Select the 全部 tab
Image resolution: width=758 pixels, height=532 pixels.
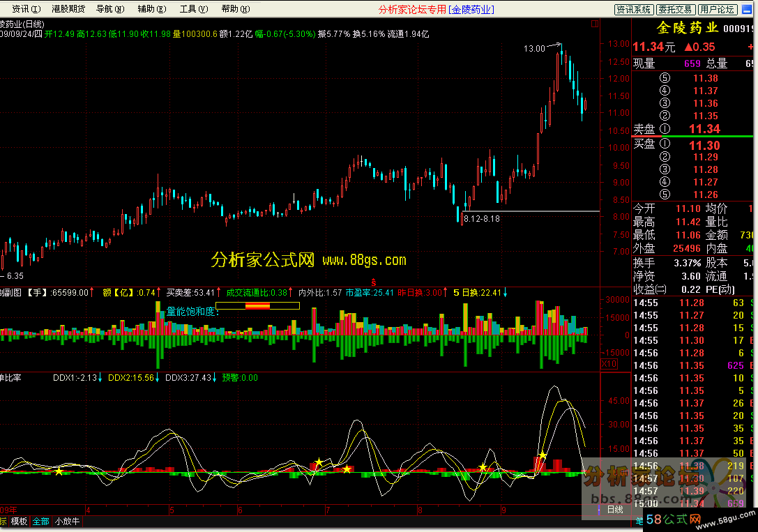(40, 522)
